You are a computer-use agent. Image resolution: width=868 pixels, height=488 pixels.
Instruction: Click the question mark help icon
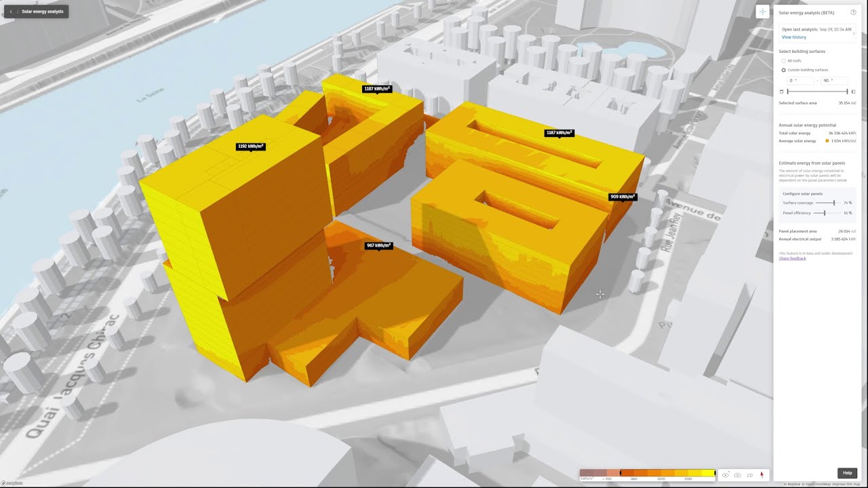click(x=853, y=13)
